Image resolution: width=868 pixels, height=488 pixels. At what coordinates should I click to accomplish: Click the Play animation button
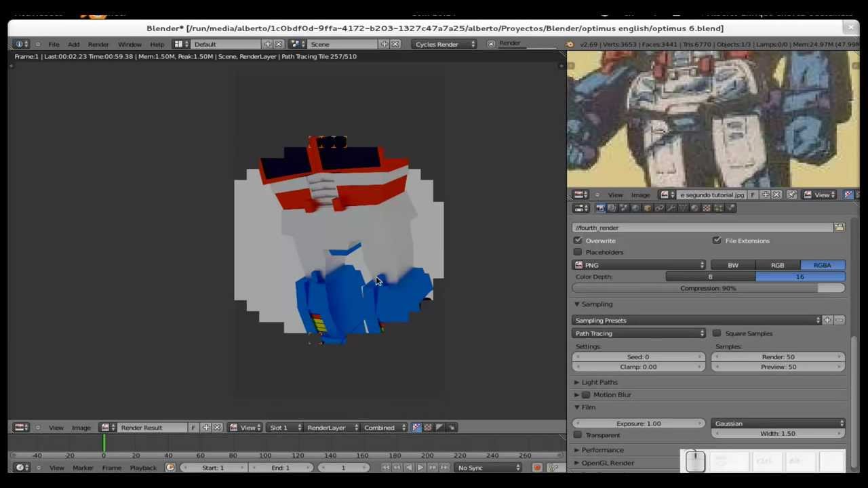tap(420, 468)
